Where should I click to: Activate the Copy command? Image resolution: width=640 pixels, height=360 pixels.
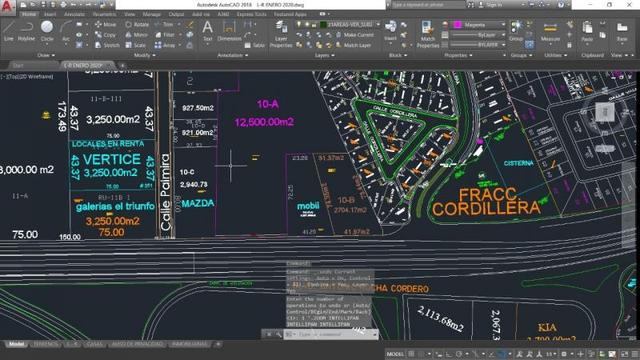(x=106, y=35)
